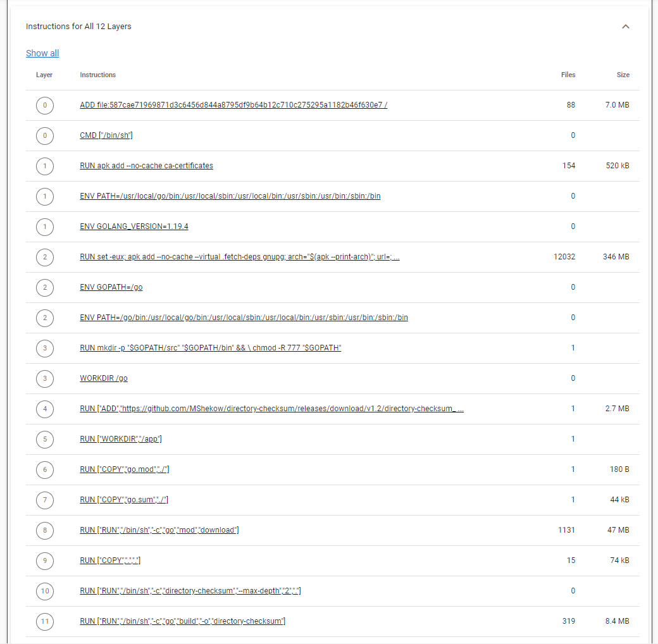
Task: Click layer 0 circle in CMD row
Action: (x=45, y=135)
